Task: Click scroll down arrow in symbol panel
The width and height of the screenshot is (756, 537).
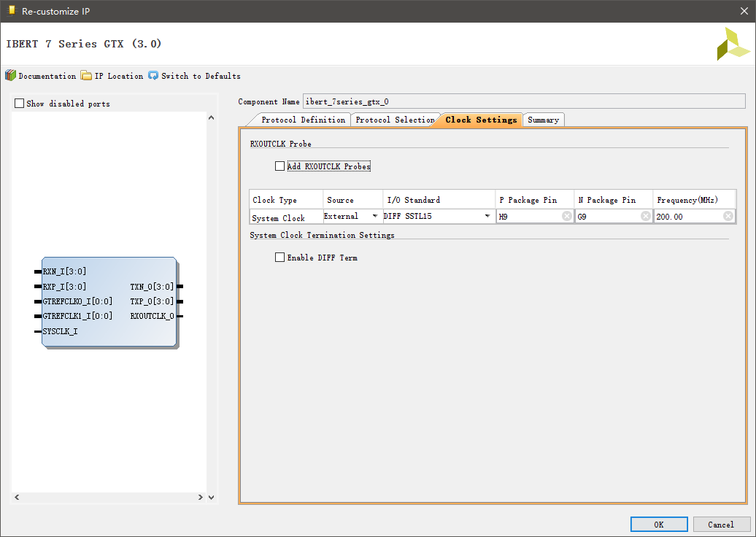Action: point(211,497)
